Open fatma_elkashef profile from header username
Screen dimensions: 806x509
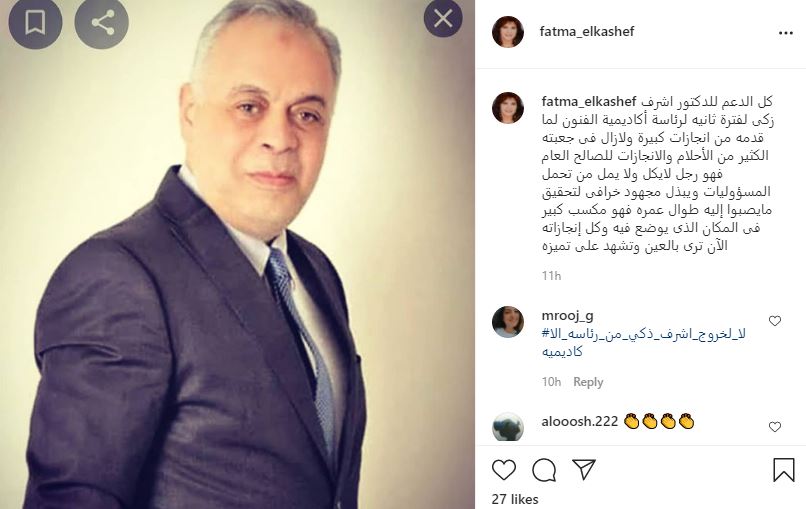click(587, 31)
